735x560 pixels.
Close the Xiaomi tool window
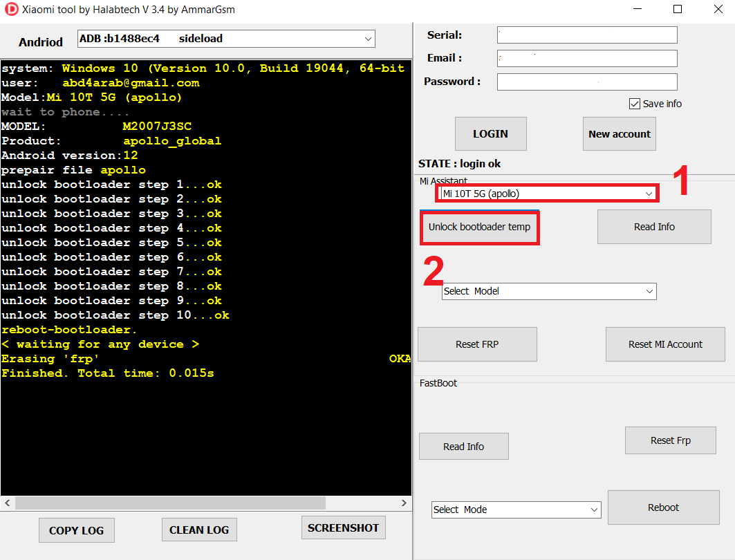(x=718, y=10)
